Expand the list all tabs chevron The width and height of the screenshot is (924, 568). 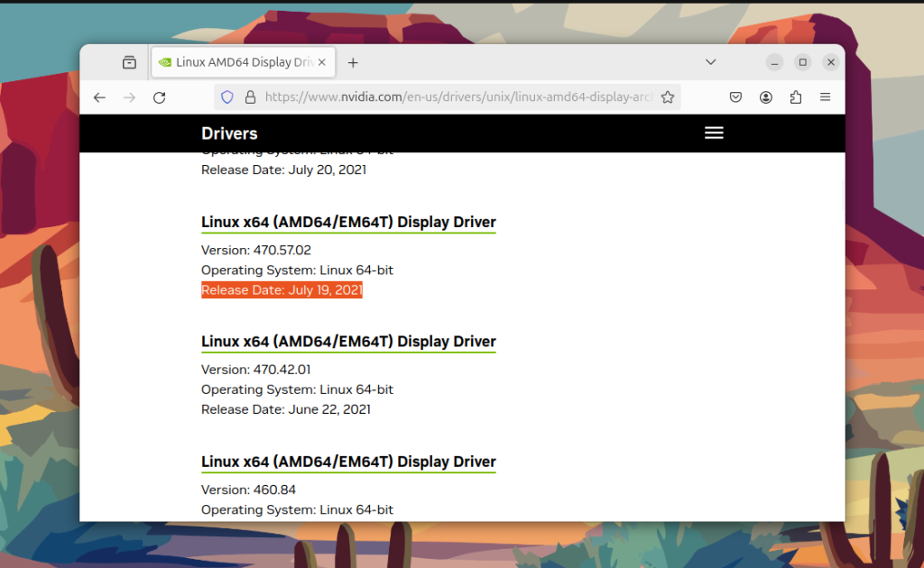tap(711, 62)
